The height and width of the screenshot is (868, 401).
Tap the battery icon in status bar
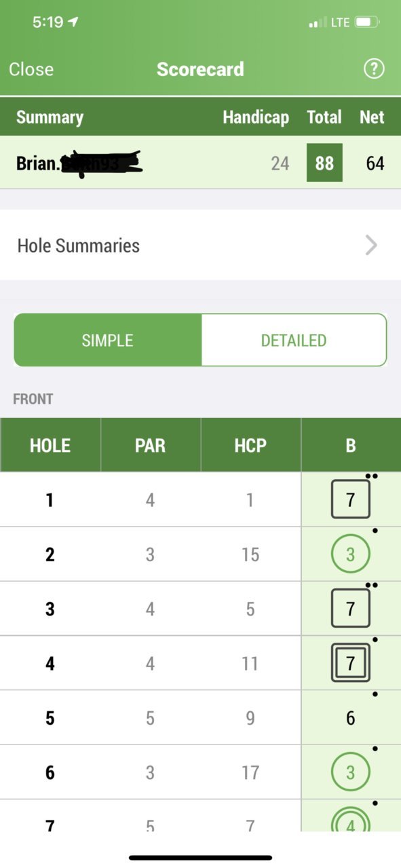point(367,22)
